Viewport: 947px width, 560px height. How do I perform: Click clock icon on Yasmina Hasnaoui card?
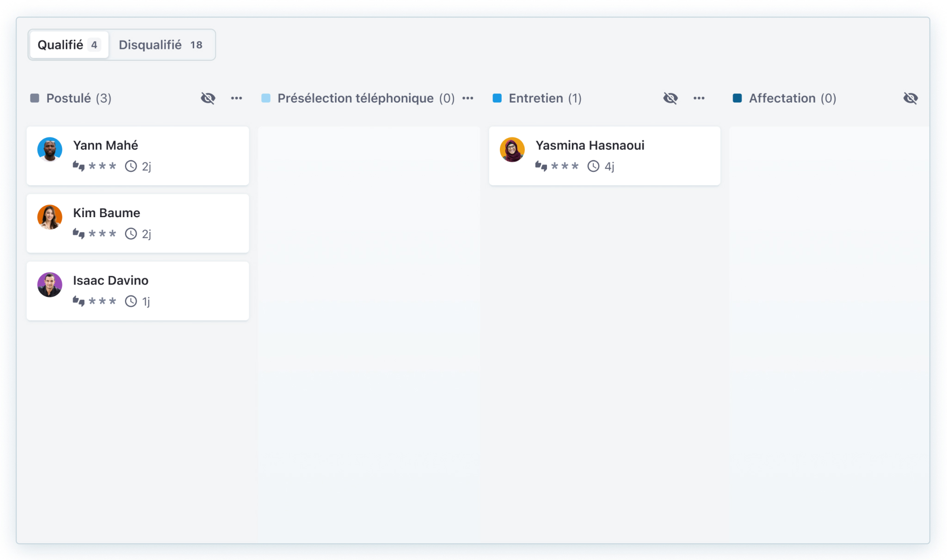click(593, 166)
